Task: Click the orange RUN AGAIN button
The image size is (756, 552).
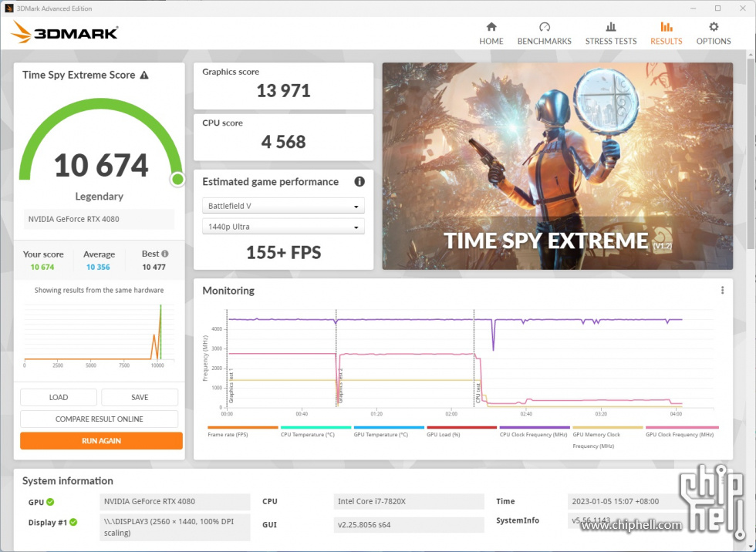Action: [101, 441]
